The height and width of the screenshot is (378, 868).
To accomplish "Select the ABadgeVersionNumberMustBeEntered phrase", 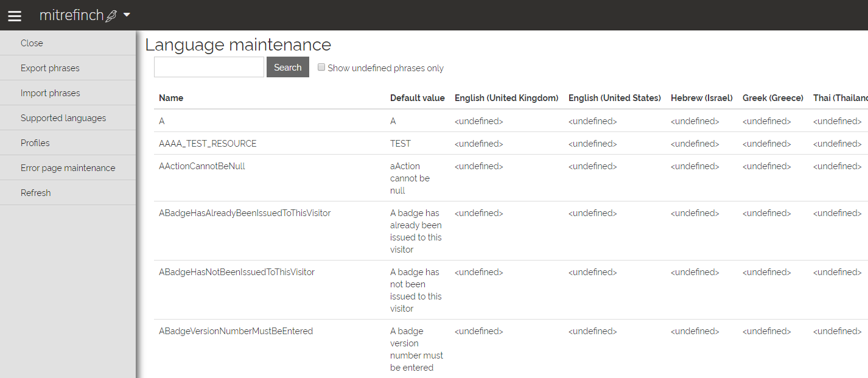I will [236, 331].
